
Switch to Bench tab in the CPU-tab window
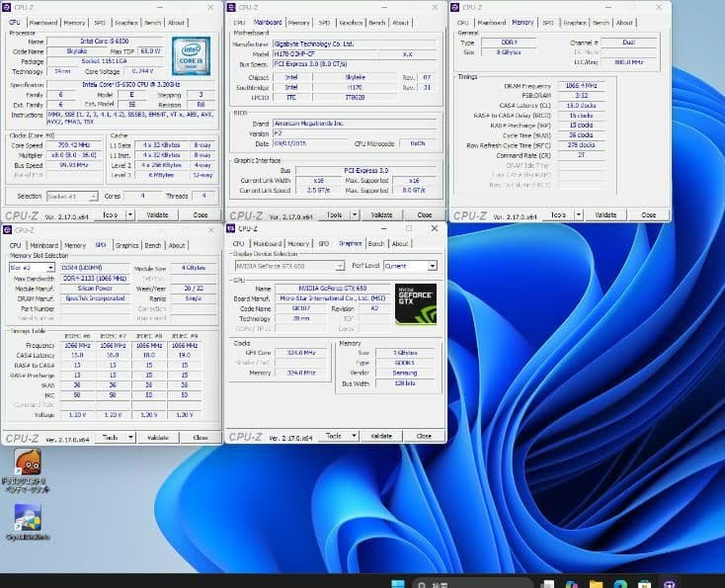pyautogui.click(x=152, y=23)
